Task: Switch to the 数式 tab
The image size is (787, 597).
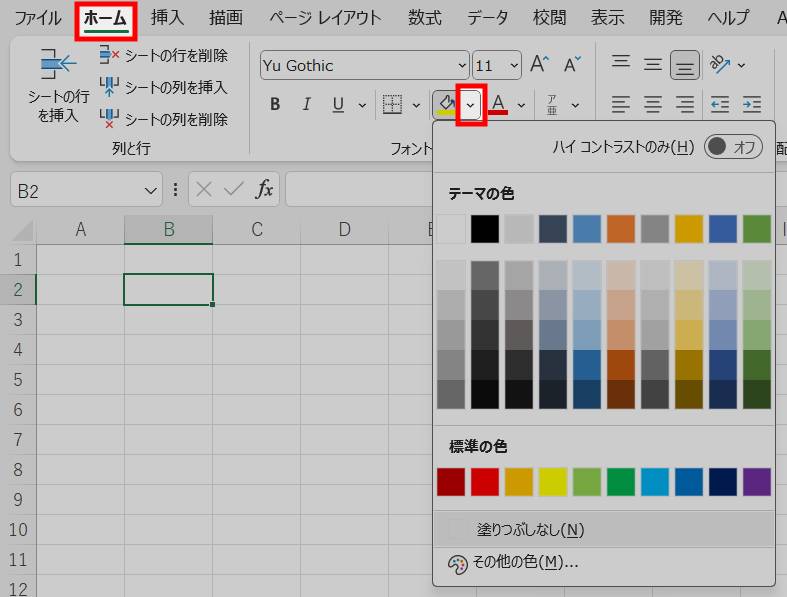Action: tap(425, 18)
